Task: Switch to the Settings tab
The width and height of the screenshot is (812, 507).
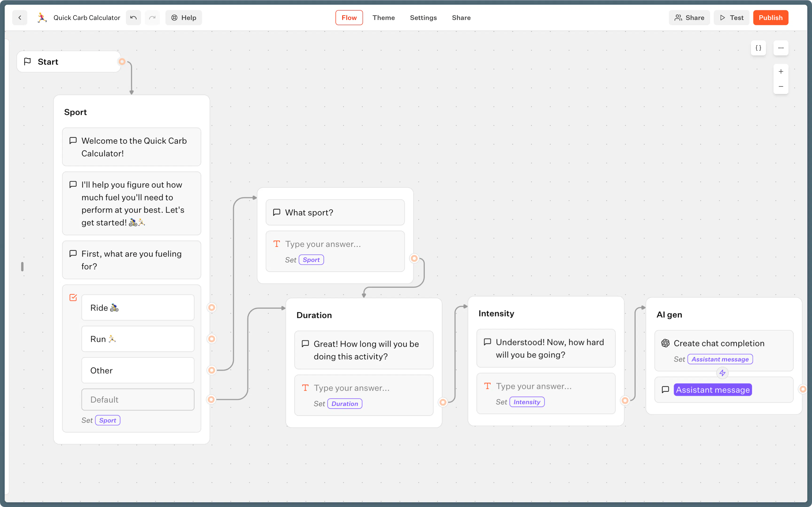Action: coord(423,17)
